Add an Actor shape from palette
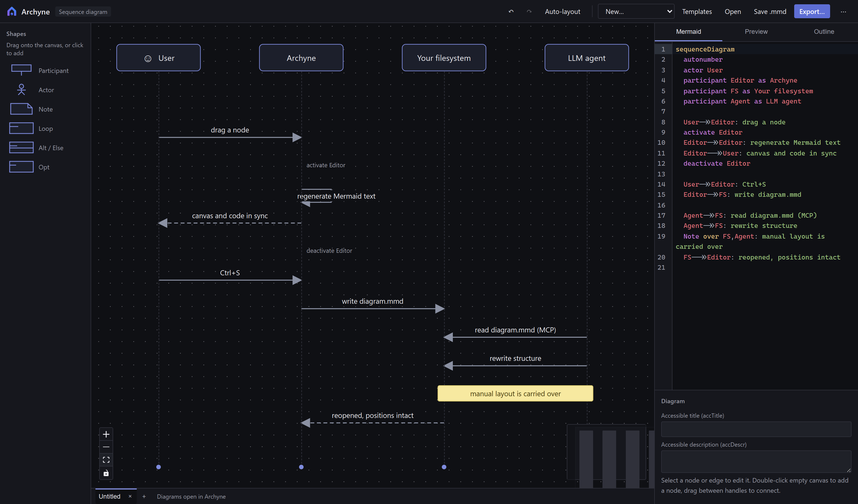The image size is (858, 504). click(x=45, y=90)
